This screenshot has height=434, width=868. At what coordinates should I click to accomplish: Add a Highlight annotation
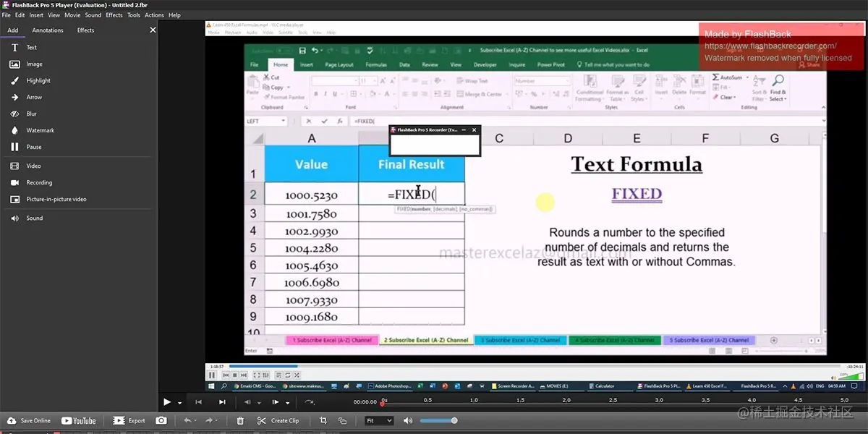[30, 81]
